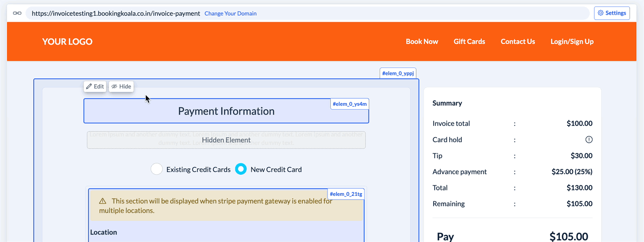Click the $30.00 Tip value
This screenshot has height=242, width=644.
coord(582,156)
